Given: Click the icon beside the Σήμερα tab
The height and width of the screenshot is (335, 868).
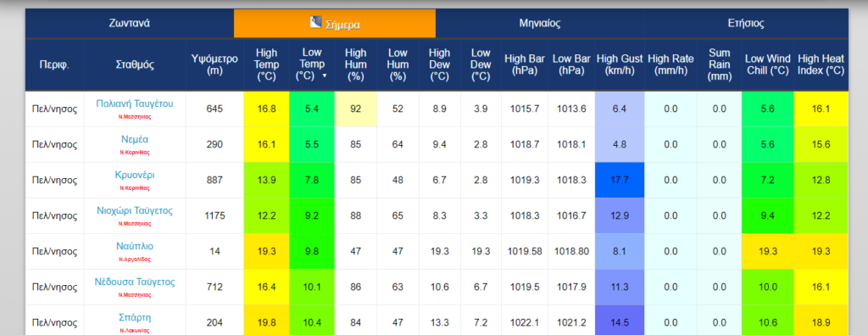Looking at the screenshot, I should pyautogui.click(x=315, y=23).
